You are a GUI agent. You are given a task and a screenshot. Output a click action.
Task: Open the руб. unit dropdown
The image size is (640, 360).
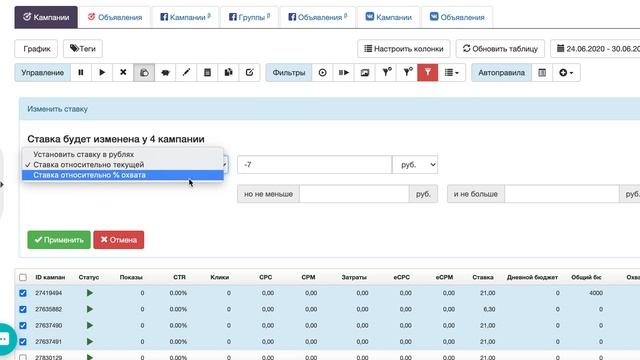(415, 164)
